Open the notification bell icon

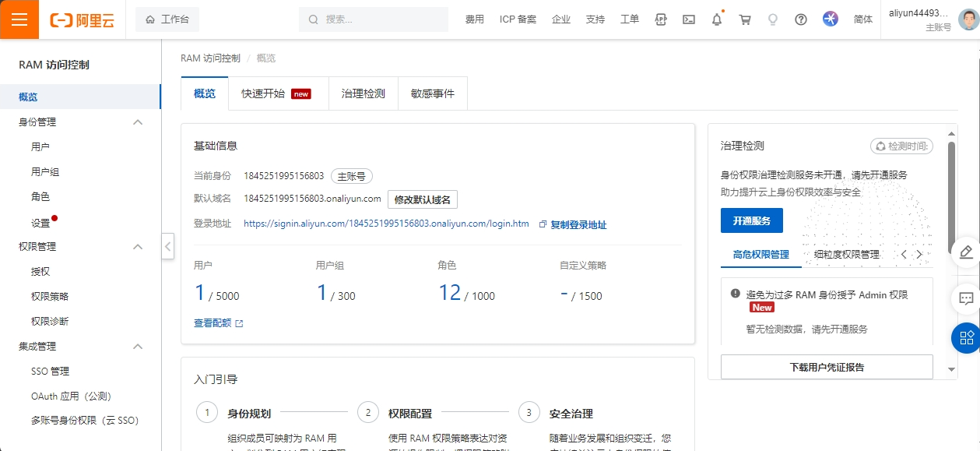click(717, 19)
